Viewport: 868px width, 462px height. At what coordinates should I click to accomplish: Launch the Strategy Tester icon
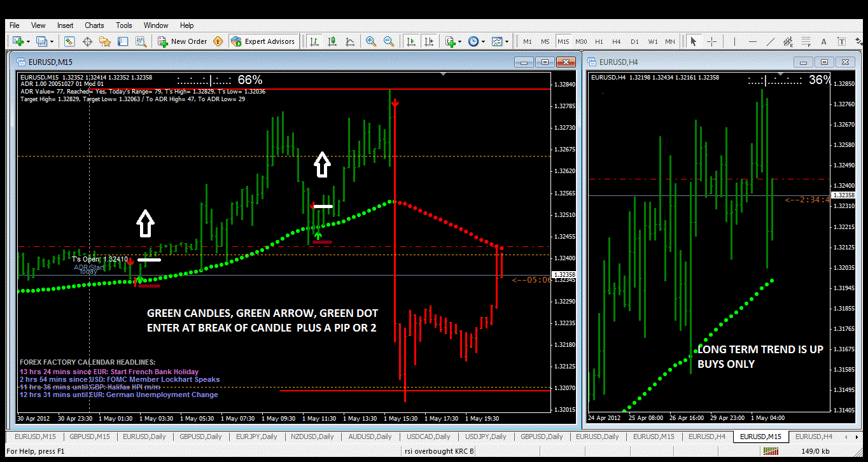point(141,41)
